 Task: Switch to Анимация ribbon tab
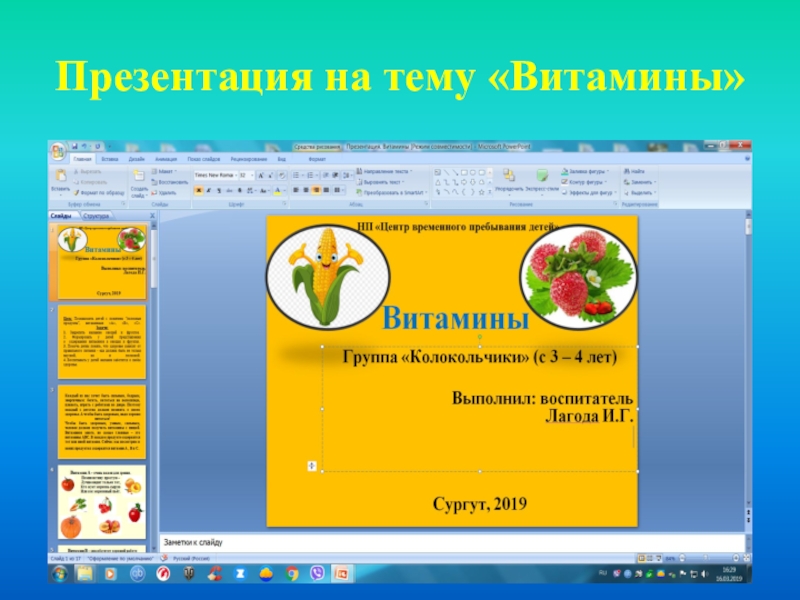(x=166, y=159)
